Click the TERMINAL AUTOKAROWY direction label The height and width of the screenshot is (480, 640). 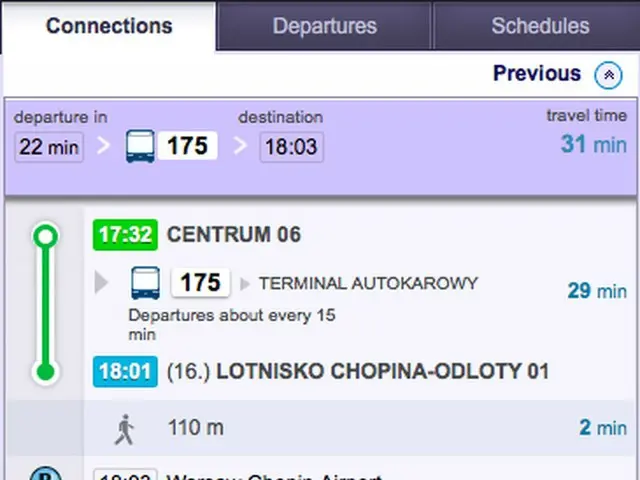point(368,283)
